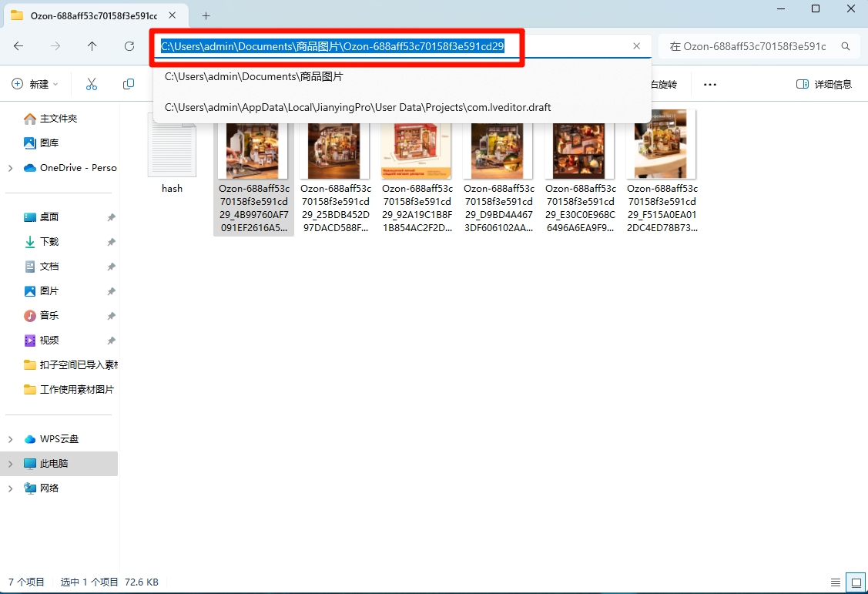Click the Refresh button
The width and height of the screenshot is (868, 594).
(129, 46)
